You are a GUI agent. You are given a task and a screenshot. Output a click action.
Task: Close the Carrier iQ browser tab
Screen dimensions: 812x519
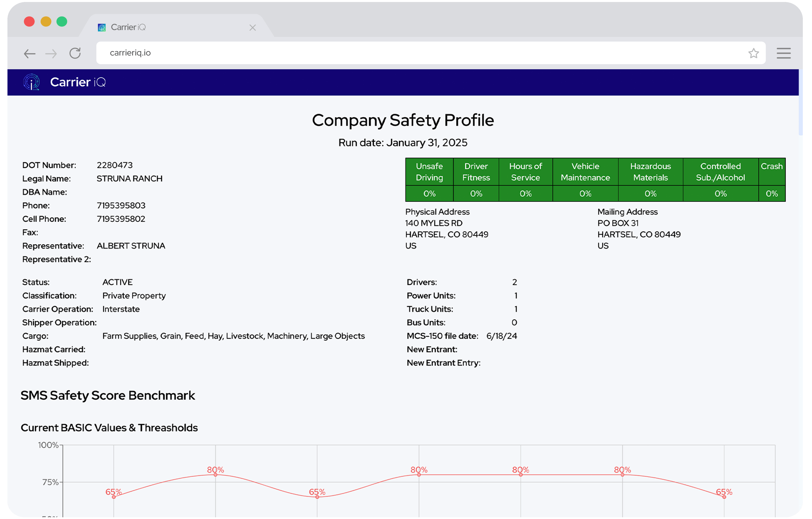point(252,28)
